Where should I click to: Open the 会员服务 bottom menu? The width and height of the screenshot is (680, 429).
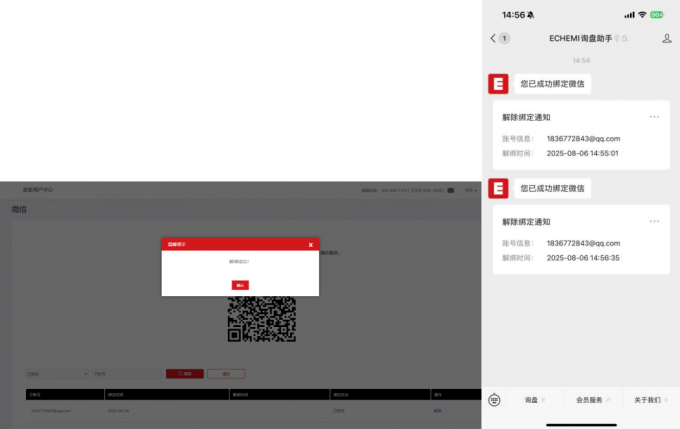coord(592,400)
